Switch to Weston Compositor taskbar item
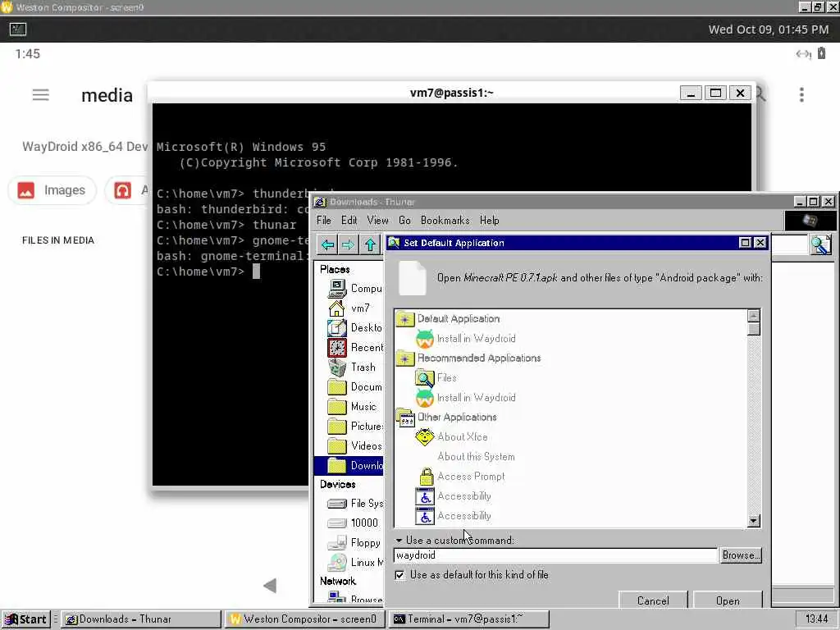840x630 pixels. [x=304, y=619]
